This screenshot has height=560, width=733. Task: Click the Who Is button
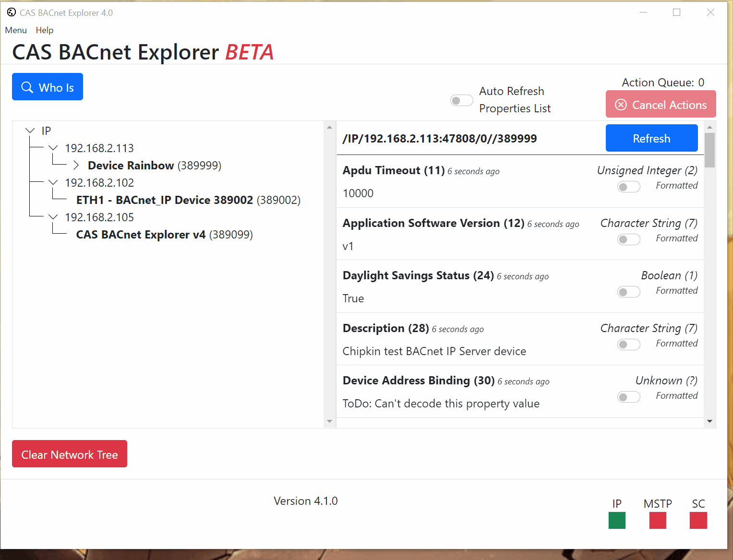click(x=48, y=87)
